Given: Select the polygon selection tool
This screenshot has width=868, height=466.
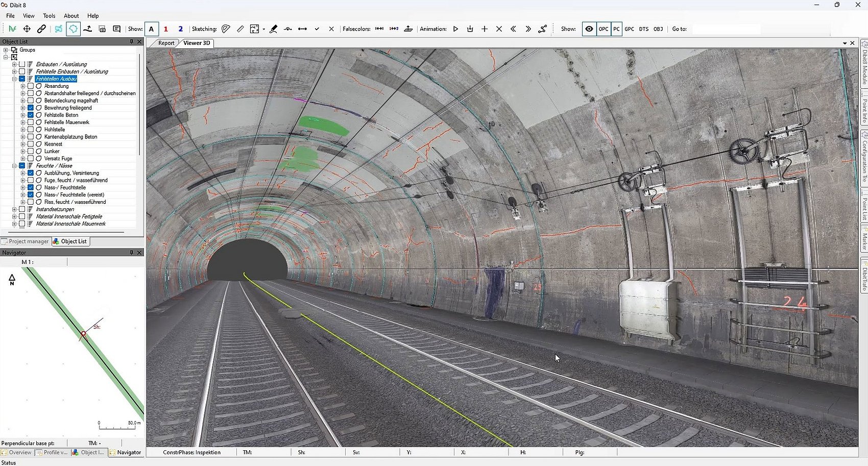Looking at the screenshot, I should (73, 29).
